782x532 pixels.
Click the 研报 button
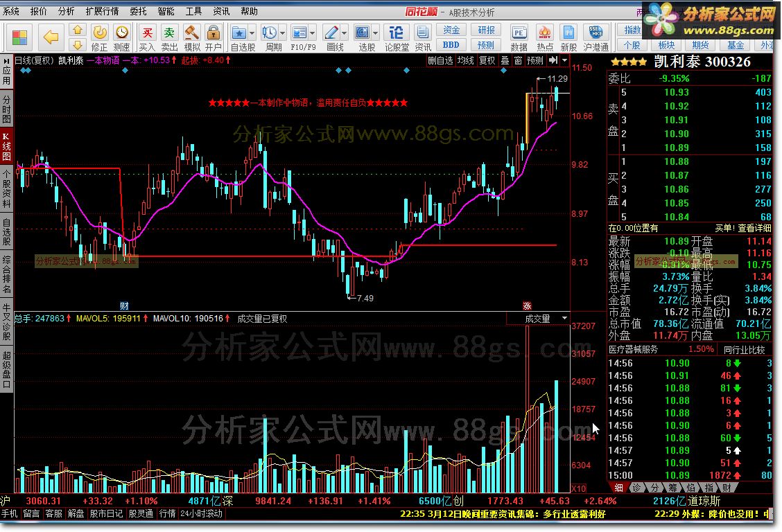(486, 30)
